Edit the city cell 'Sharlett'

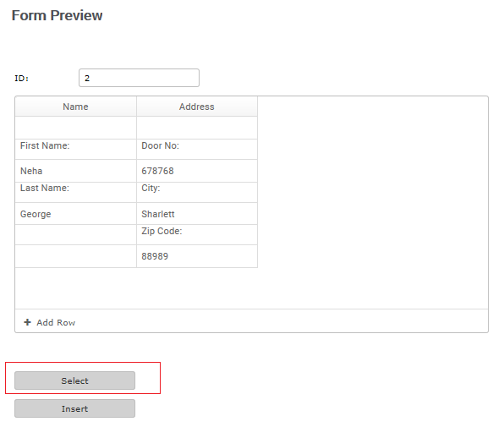click(x=197, y=214)
